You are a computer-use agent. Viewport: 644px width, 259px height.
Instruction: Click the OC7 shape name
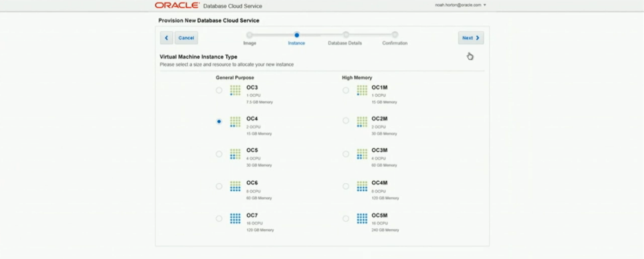point(252,215)
